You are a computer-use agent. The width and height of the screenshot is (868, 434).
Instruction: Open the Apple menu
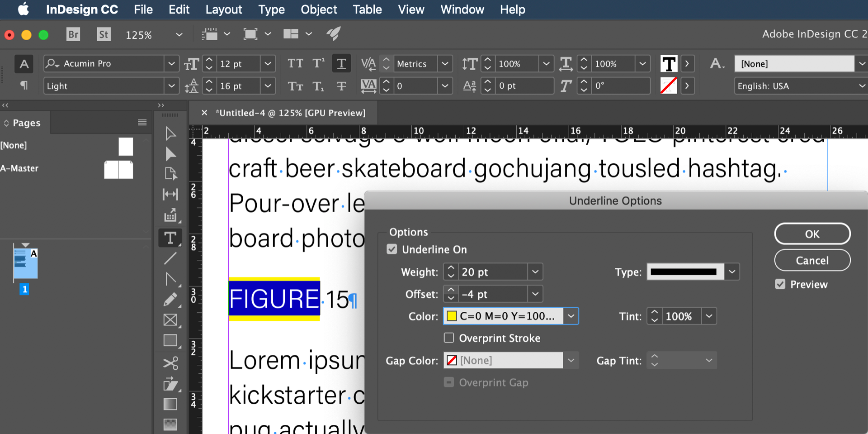pyautogui.click(x=24, y=9)
